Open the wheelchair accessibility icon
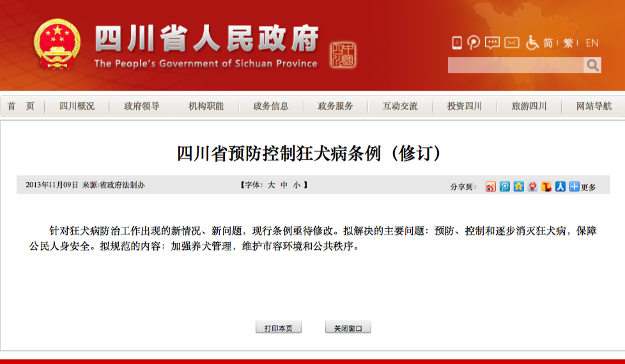625x364 pixels. coord(532,43)
